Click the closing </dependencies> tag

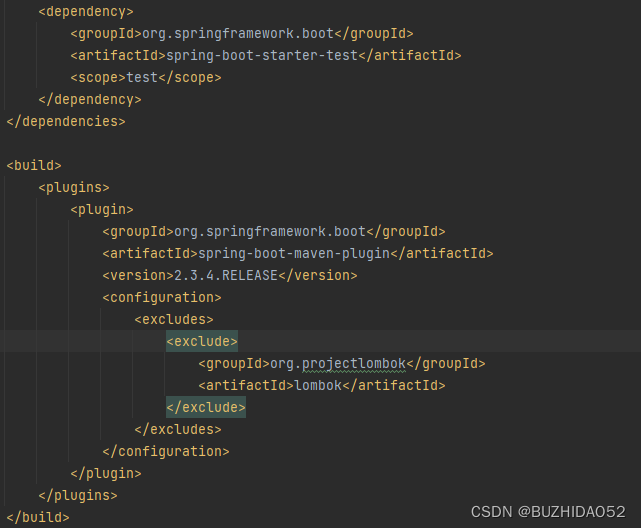tap(66, 122)
